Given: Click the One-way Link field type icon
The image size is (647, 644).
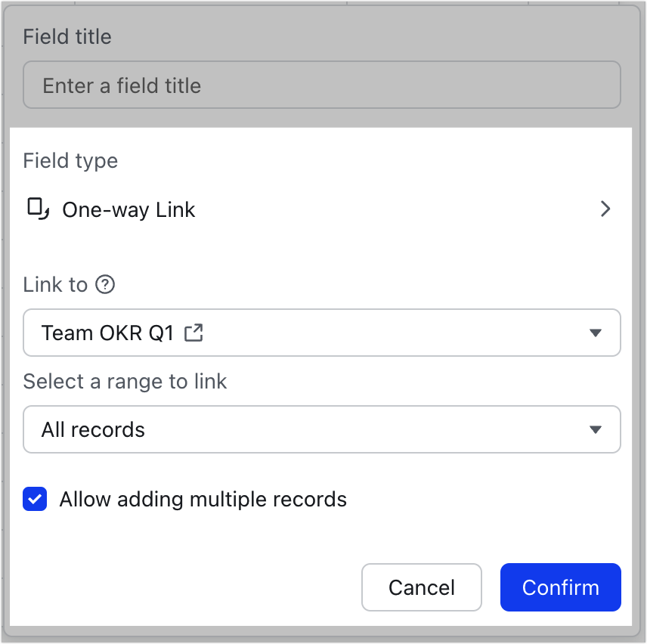Looking at the screenshot, I should [x=36, y=209].
